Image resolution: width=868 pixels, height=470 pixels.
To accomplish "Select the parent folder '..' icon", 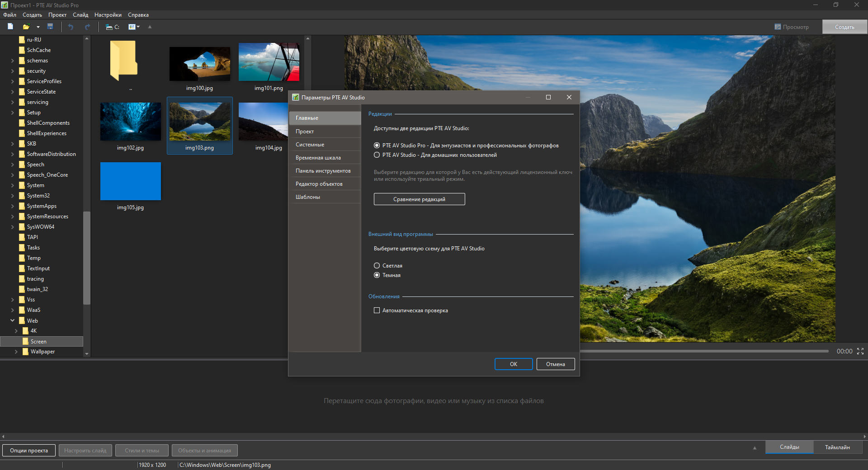I will tap(123, 61).
